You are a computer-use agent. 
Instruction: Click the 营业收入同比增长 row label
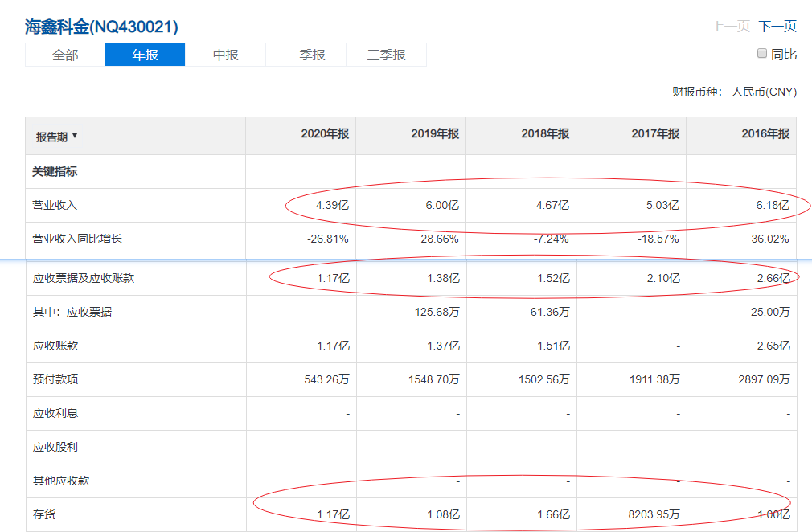(x=77, y=239)
